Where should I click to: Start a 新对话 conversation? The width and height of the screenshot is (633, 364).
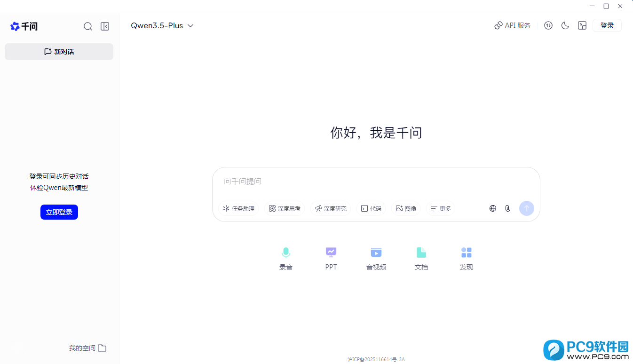(59, 51)
